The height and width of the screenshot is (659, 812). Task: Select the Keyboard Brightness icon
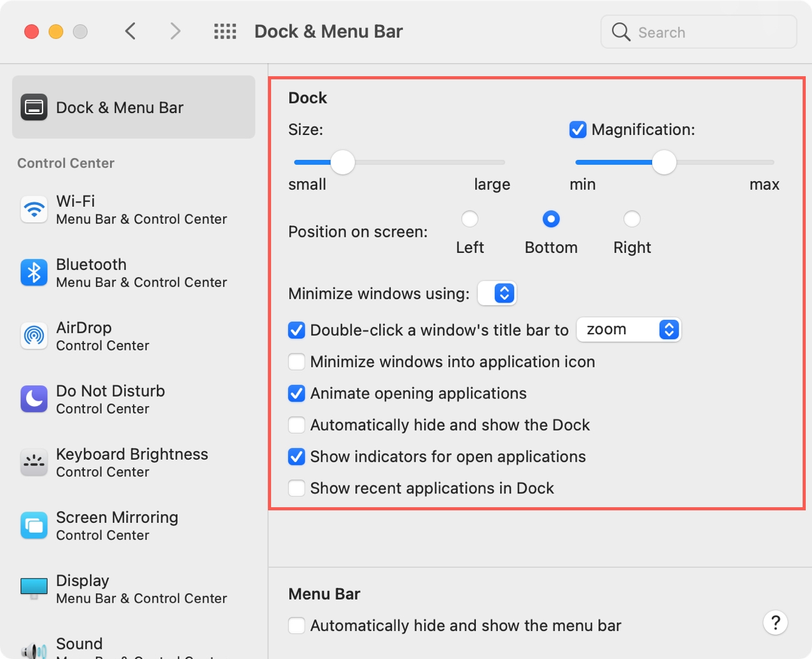click(34, 463)
